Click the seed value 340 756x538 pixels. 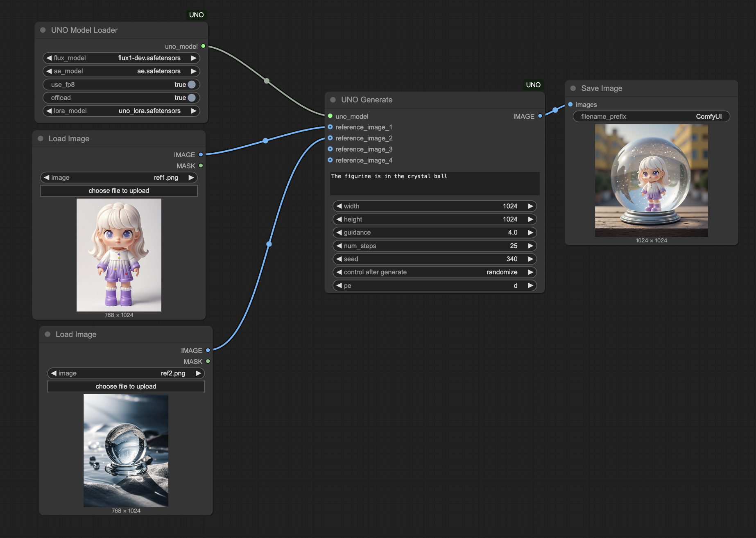(x=512, y=259)
